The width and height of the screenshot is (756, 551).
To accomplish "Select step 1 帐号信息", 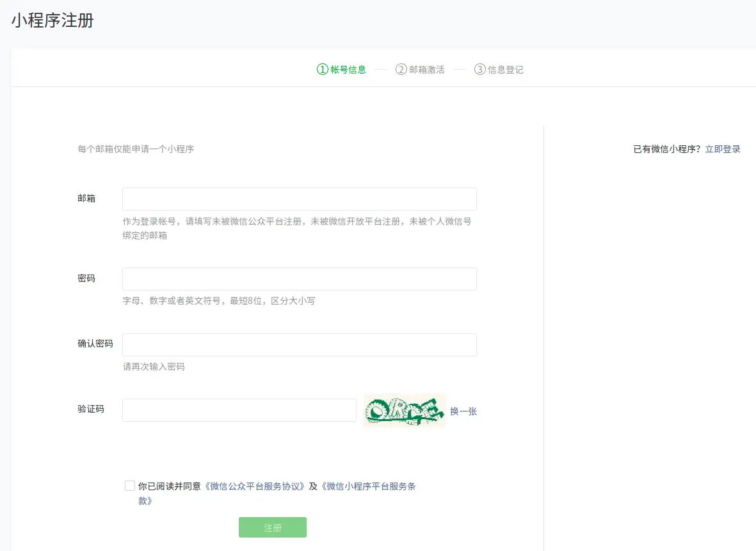I will 341,69.
